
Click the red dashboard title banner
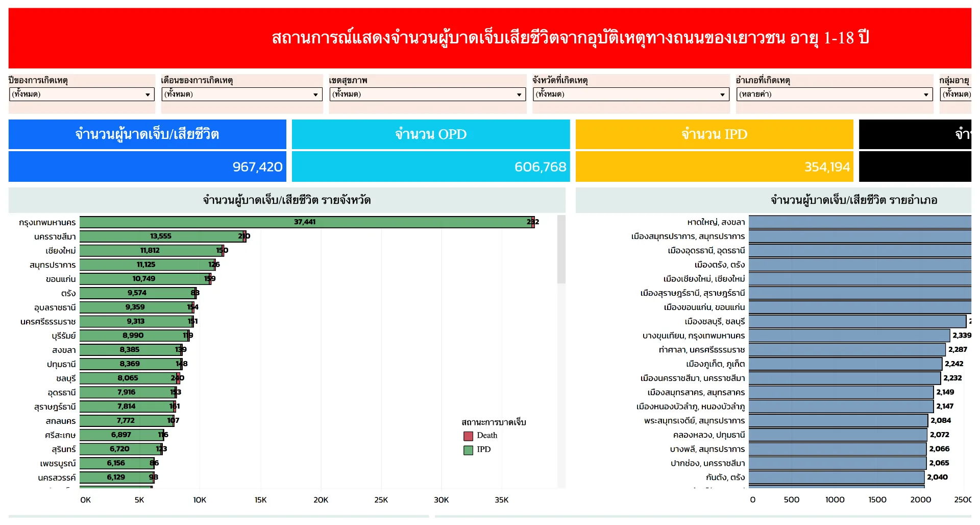(490, 38)
